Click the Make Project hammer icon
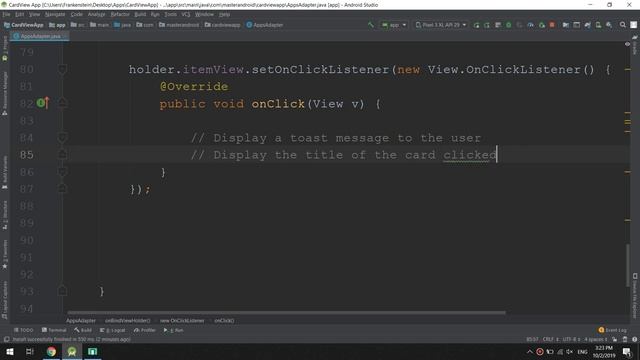640x360 pixels. click(x=371, y=25)
